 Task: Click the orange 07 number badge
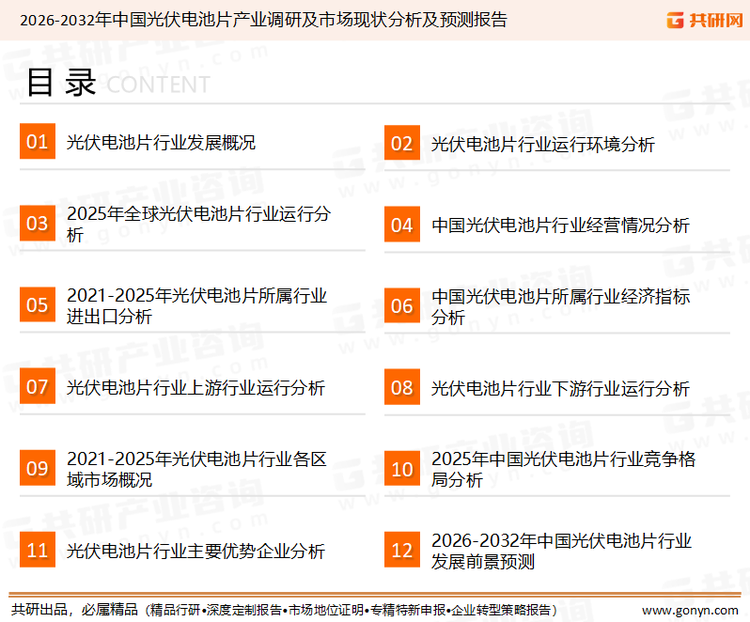point(37,386)
